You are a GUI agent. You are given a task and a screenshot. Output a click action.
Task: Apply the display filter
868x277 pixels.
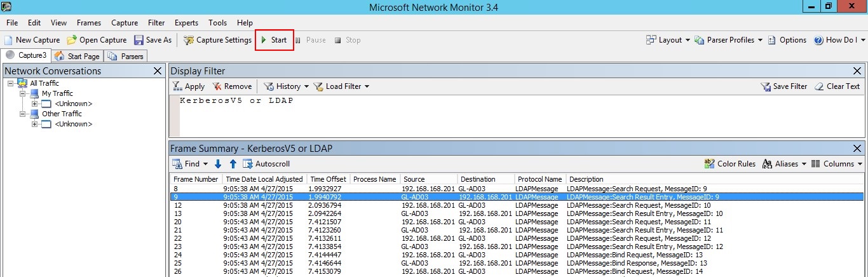coord(189,86)
